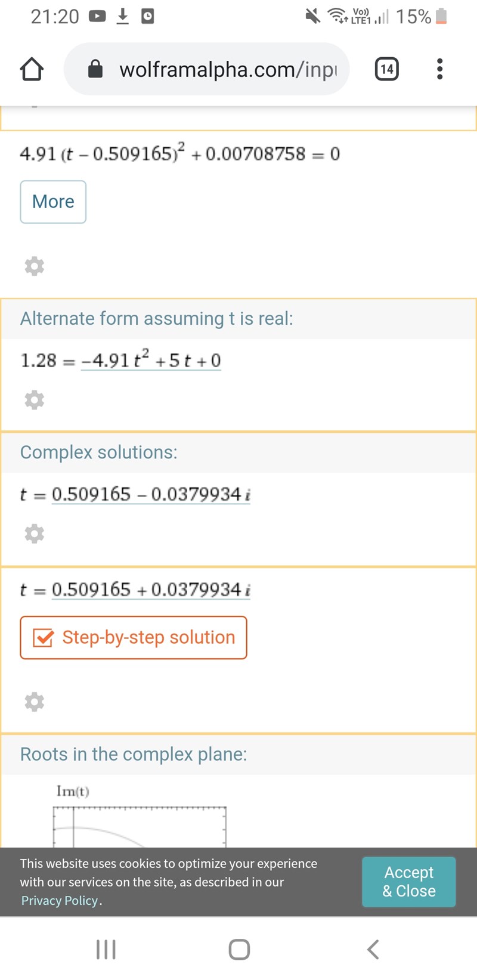Tap the roots in complex plane plot
This screenshot has height=980, width=477.
point(140,826)
